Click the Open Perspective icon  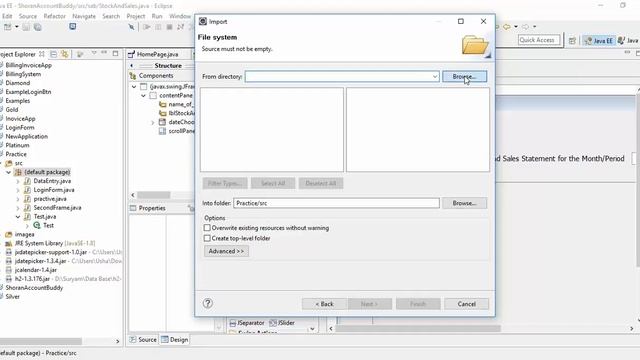(x=572, y=40)
